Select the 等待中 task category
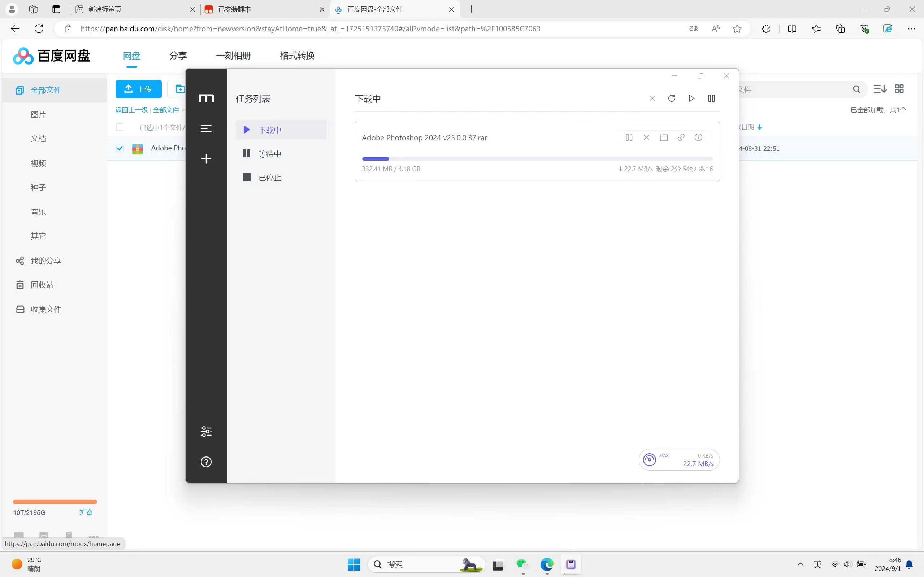This screenshot has width=924, height=577. tap(281, 153)
